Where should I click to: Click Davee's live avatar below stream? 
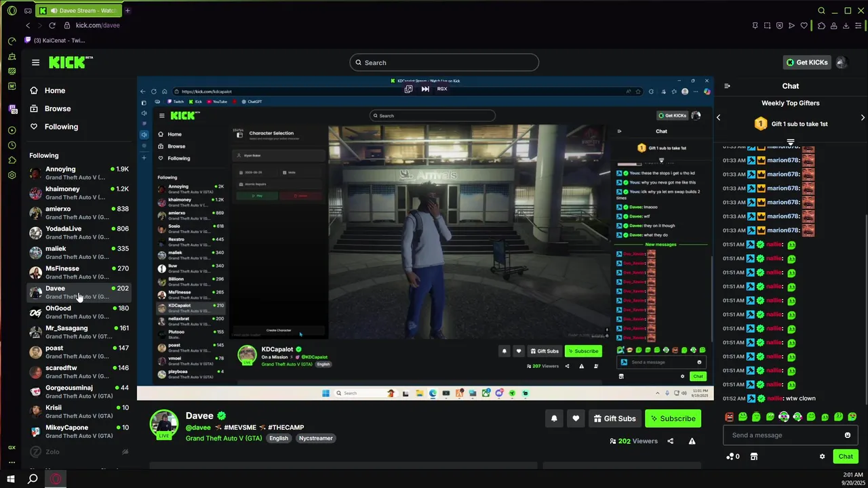[x=164, y=425]
